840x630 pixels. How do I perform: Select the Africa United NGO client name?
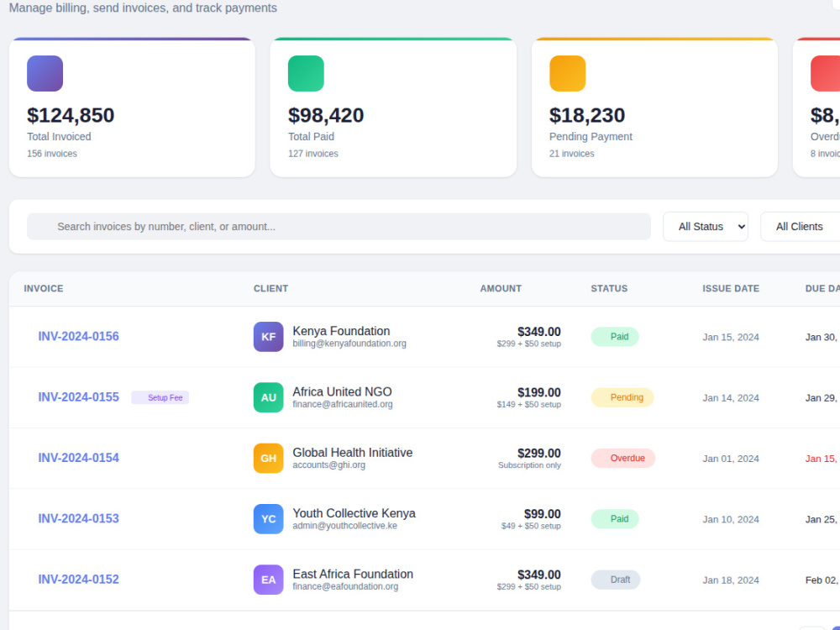tap(343, 391)
